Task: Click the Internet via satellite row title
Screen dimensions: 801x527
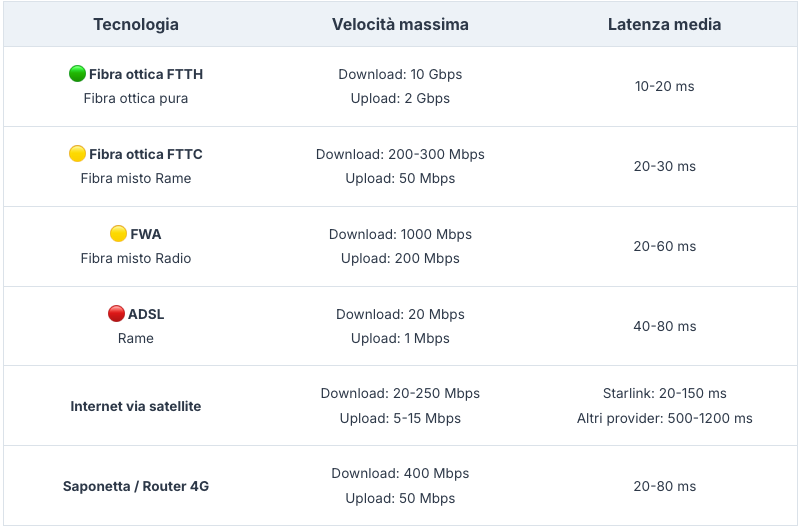Action: coord(136,406)
